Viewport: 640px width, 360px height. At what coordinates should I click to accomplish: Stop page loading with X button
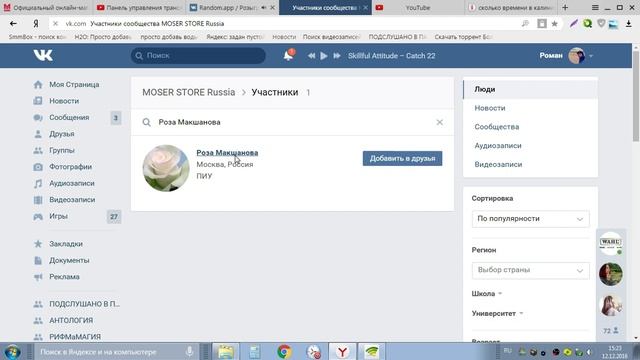56,24
